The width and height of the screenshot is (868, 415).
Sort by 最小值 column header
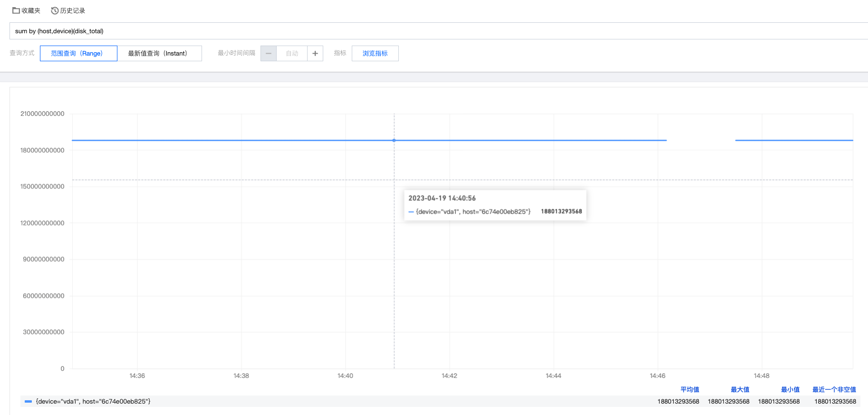790,389
